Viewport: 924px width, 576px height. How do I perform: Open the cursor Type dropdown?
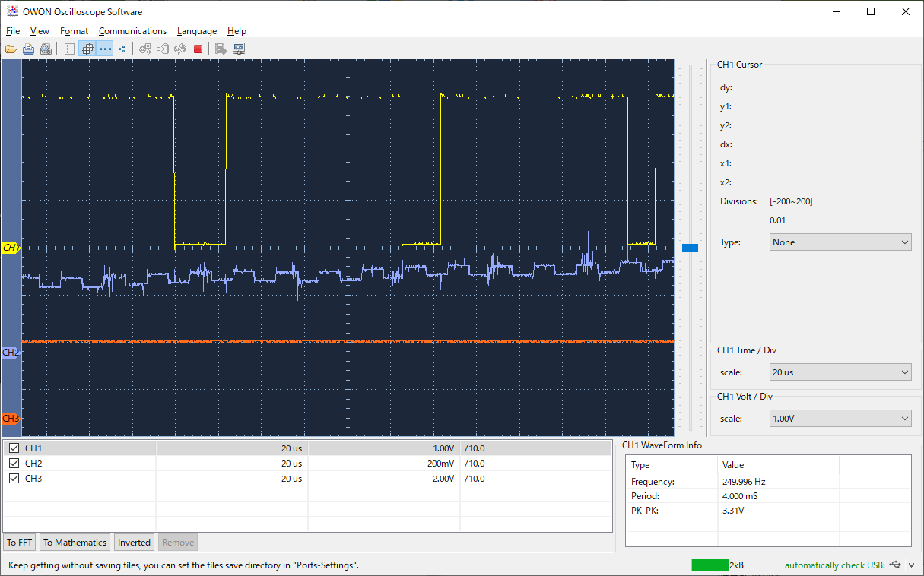(x=840, y=242)
